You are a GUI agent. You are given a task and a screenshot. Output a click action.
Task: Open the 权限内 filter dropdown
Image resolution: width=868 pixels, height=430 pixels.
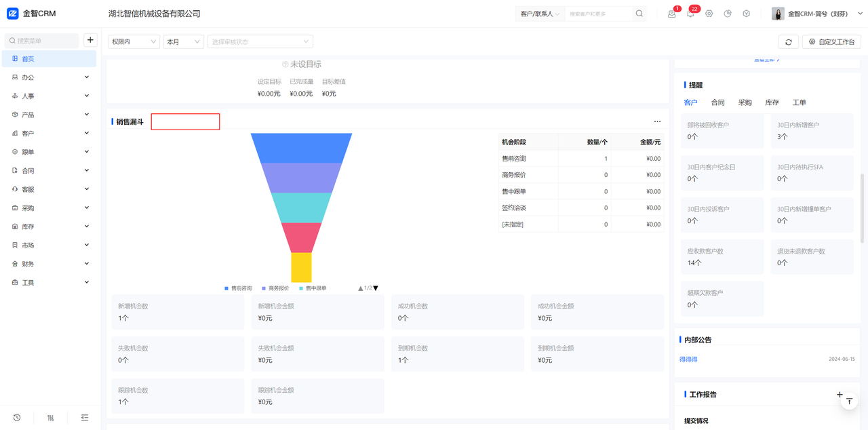point(134,41)
